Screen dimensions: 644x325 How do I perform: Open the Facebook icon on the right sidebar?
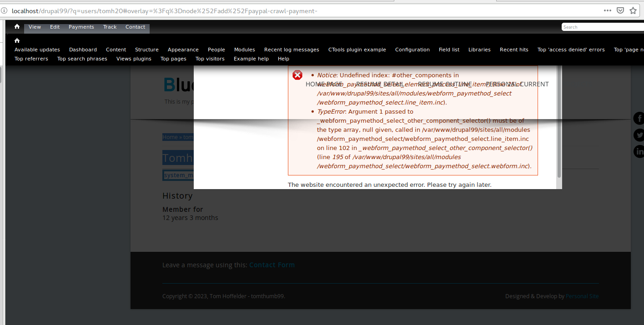[x=639, y=118]
